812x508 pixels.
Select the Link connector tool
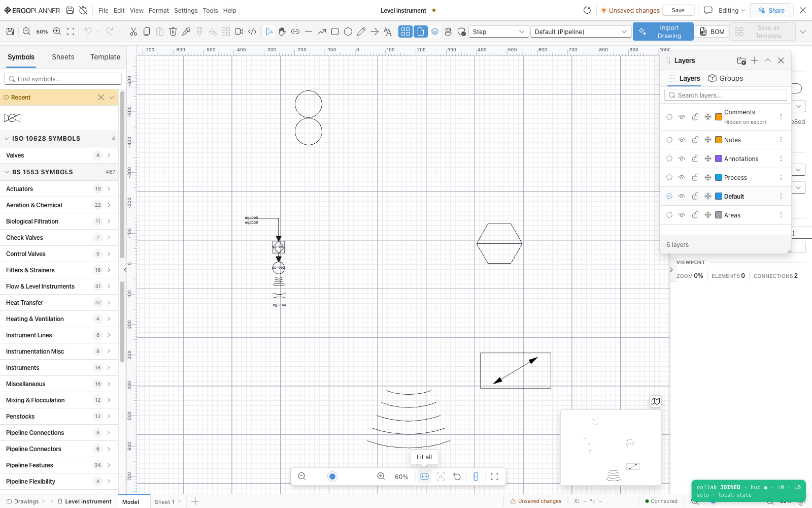point(295,31)
